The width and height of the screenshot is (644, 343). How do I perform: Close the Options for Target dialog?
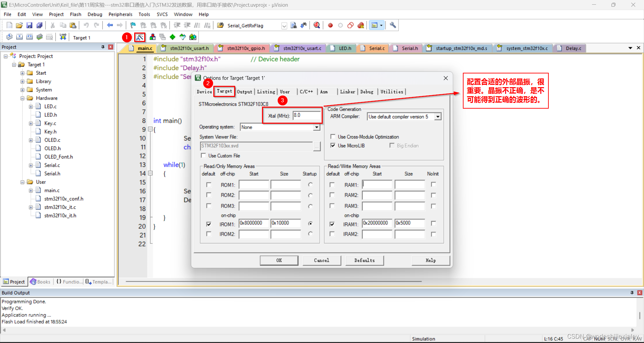point(445,78)
